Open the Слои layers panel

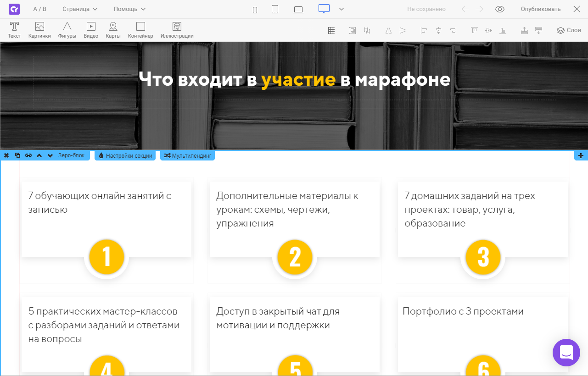569,30
